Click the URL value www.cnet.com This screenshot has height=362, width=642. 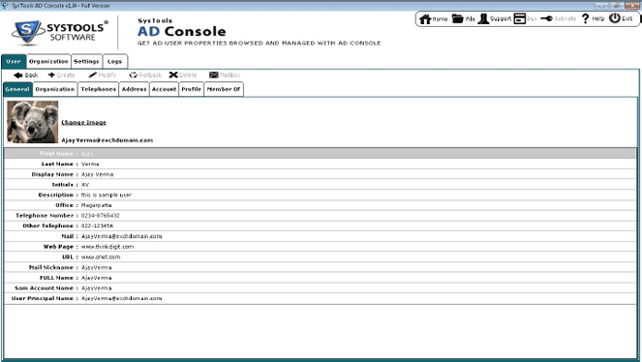click(100, 257)
